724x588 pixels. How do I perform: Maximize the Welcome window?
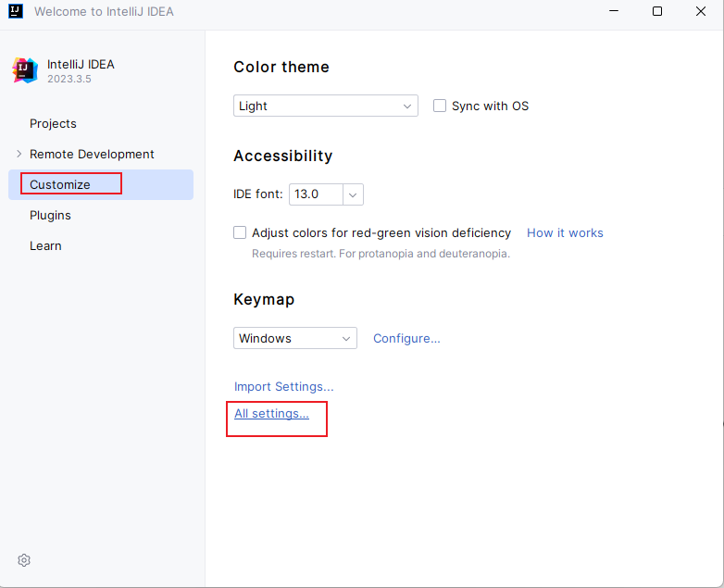pyautogui.click(x=657, y=11)
